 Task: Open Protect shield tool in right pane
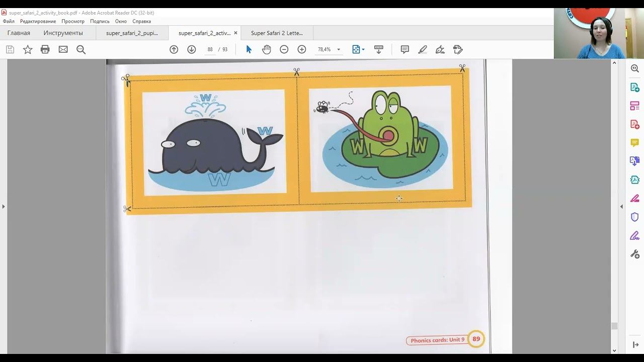coord(635,217)
